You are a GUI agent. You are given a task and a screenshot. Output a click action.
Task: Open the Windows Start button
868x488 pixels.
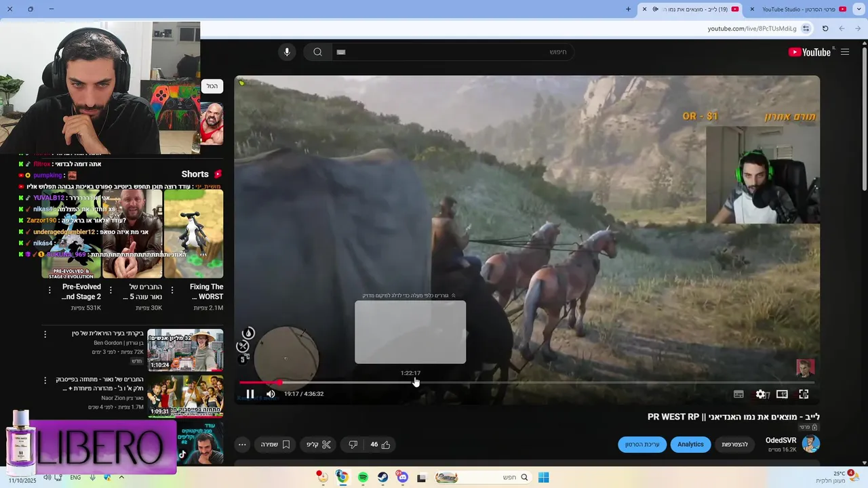543,477
